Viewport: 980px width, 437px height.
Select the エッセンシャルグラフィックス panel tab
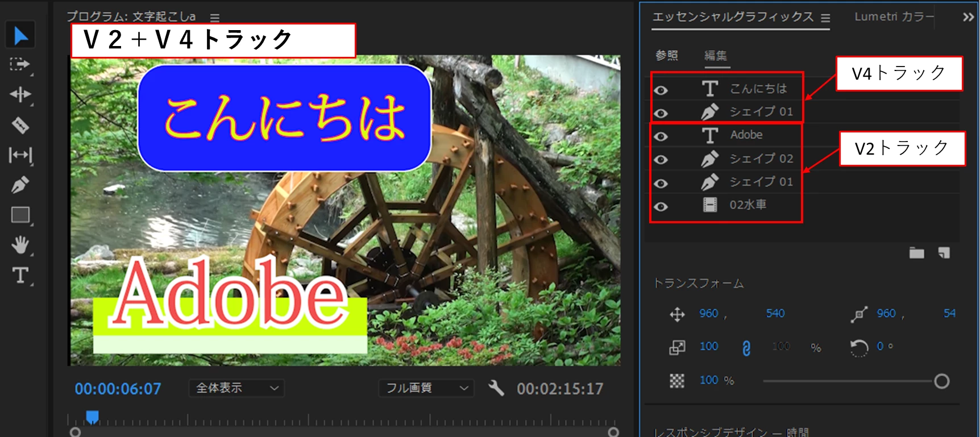click(733, 17)
